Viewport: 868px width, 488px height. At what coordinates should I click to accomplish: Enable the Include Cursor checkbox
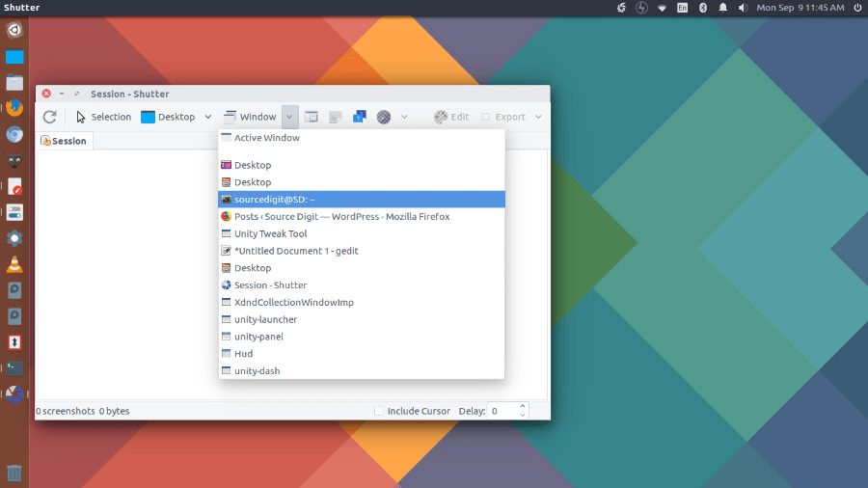tap(379, 411)
